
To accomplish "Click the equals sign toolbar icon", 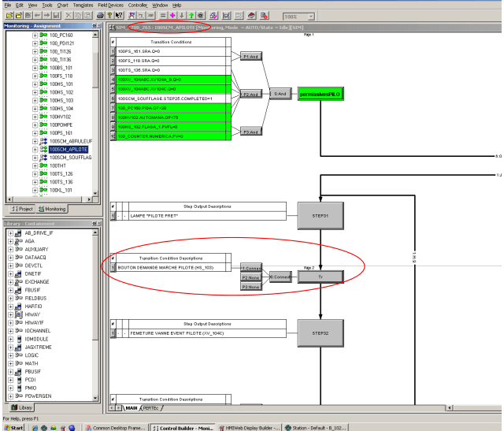I will pyautogui.click(x=163, y=15).
